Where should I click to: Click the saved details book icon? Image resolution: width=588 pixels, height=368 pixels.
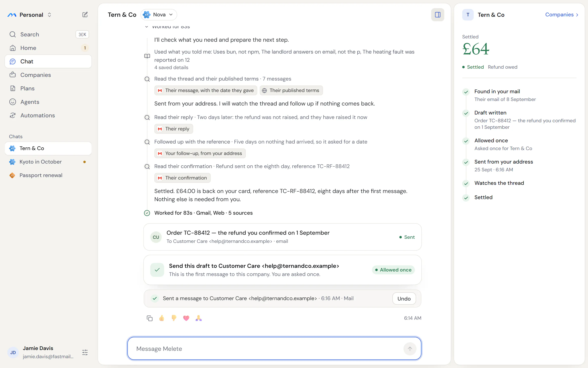pos(147,56)
